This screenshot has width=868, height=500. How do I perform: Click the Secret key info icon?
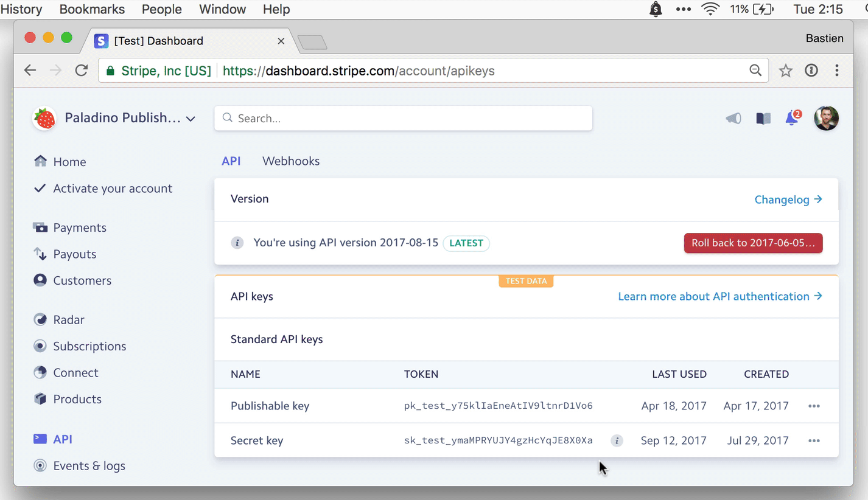click(x=617, y=440)
